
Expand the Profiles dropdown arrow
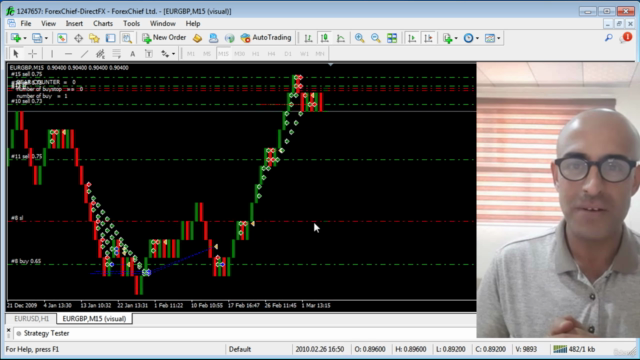pos(46,38)
